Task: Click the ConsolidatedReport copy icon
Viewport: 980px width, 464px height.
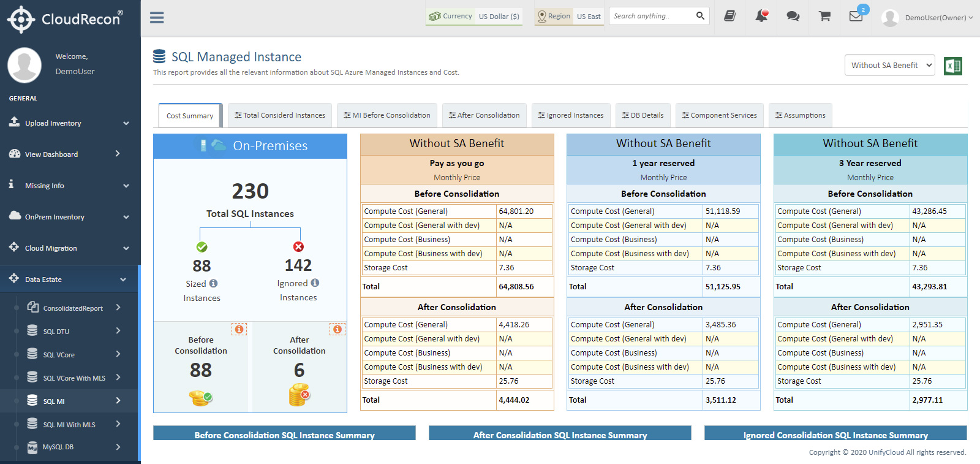Action: click(x=33, y=306)
